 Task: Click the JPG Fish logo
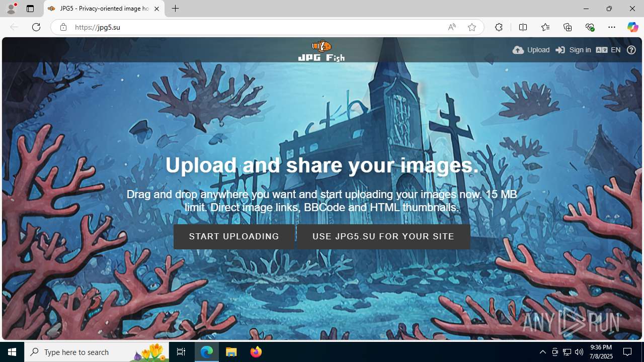point(321,50)
